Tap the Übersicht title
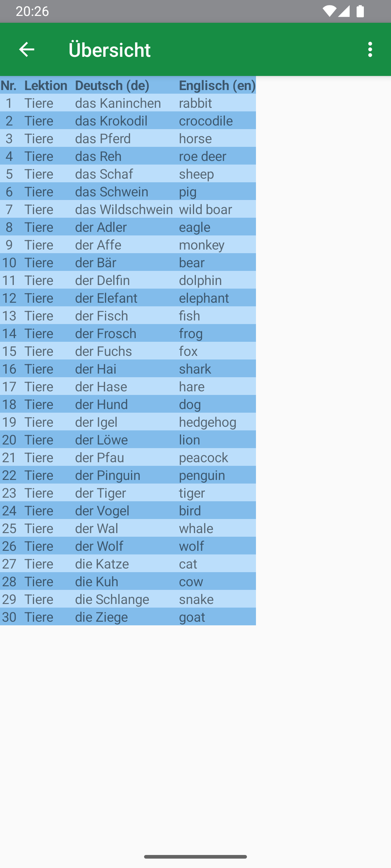Viewport: 391px width, 868px height. click(109, 50)
